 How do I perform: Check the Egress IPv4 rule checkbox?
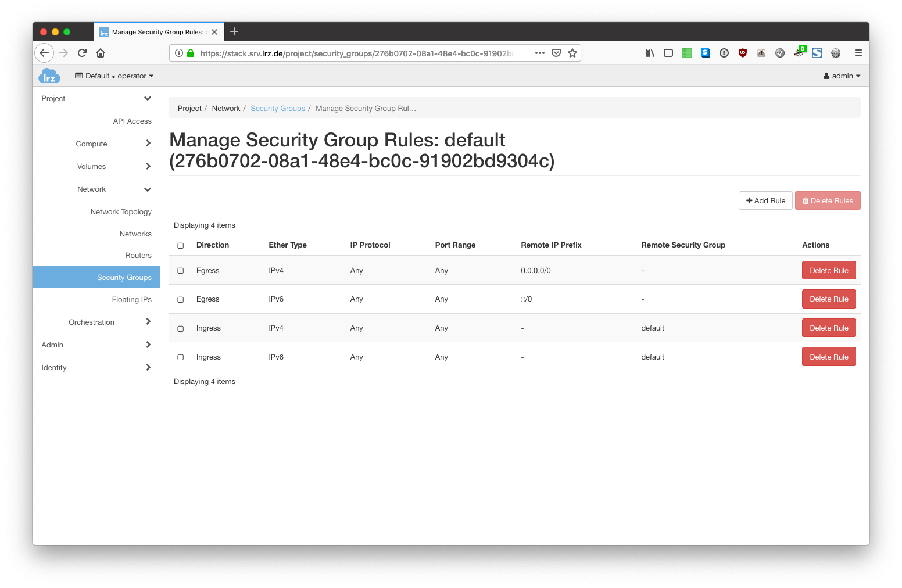click(181, 271)
